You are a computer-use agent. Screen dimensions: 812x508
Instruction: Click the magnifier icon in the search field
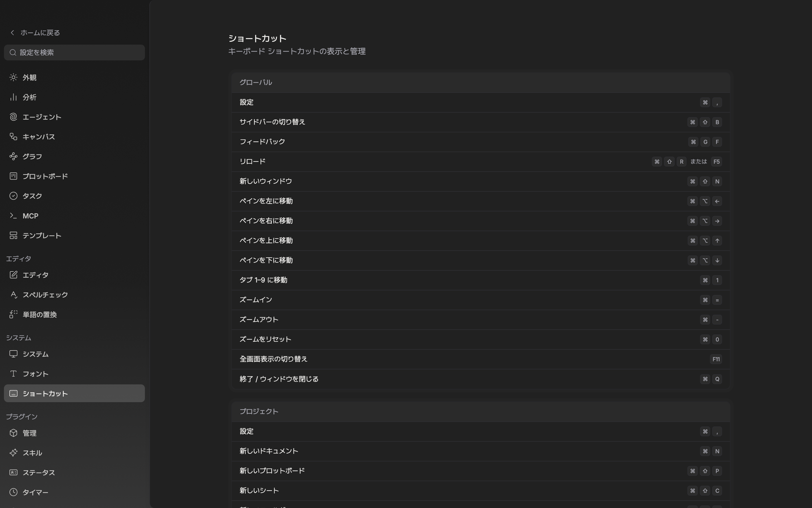point(13,52)
